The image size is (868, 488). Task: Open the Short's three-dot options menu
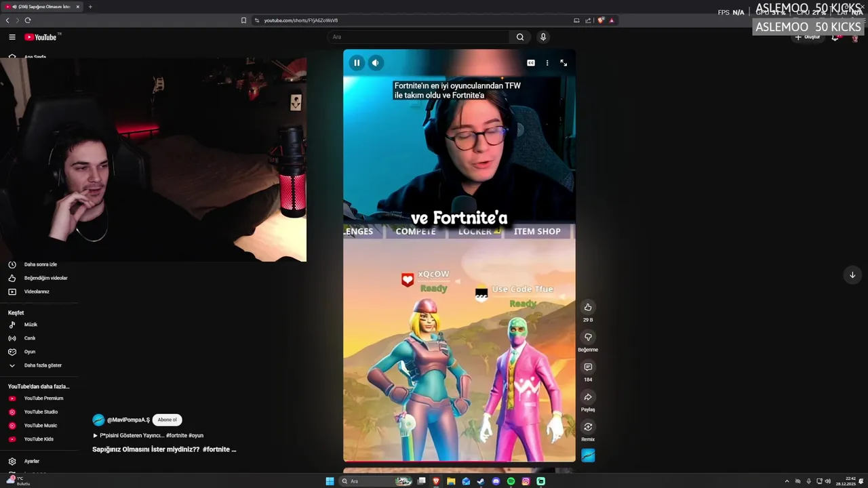click(547, 63)
